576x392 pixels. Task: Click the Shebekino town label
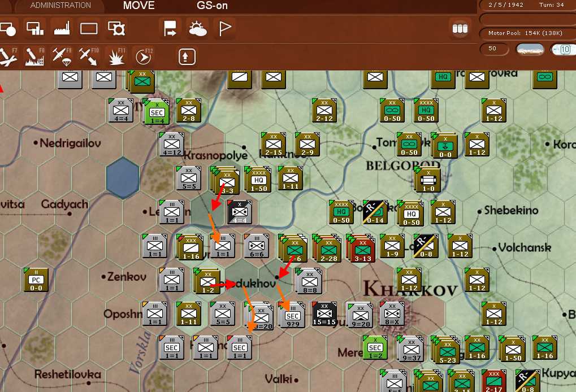click(x=511, y=210)
